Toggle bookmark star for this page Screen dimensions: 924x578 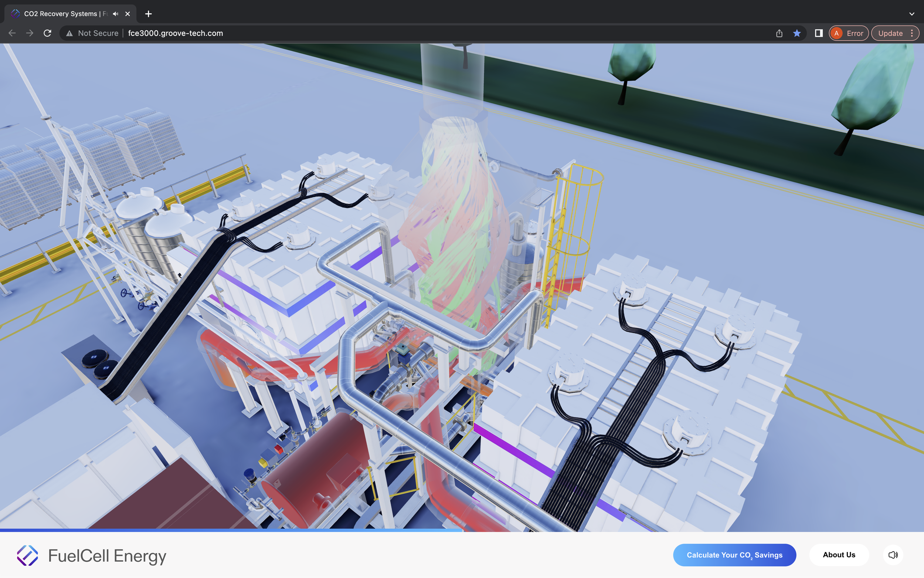pos(797,33)
